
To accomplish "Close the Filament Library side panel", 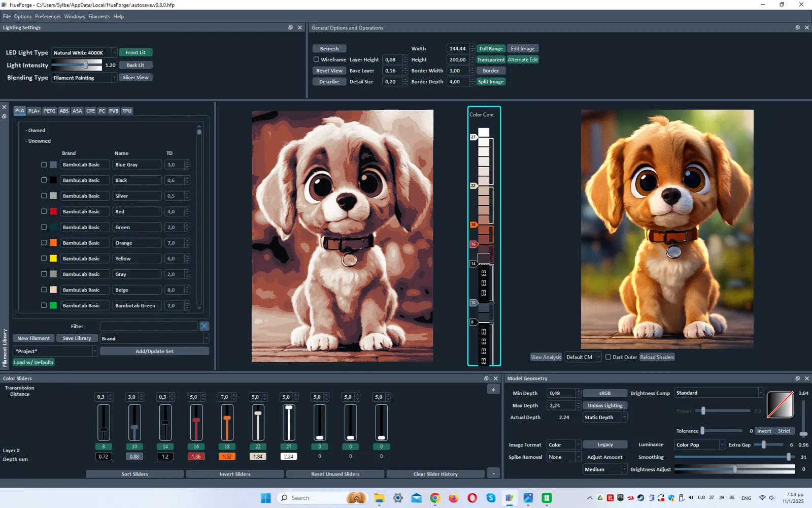I will [4, 107].
